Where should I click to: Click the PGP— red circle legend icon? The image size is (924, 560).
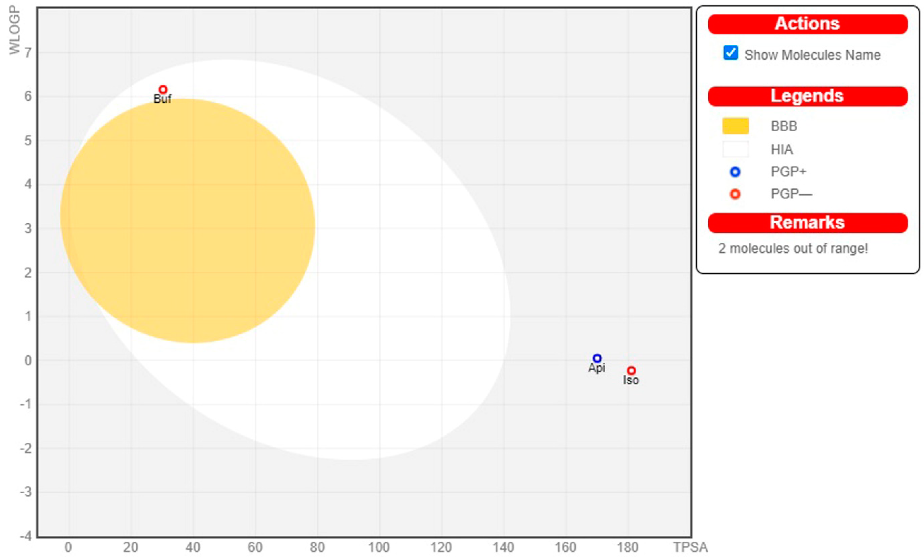(x=735, y=194)
